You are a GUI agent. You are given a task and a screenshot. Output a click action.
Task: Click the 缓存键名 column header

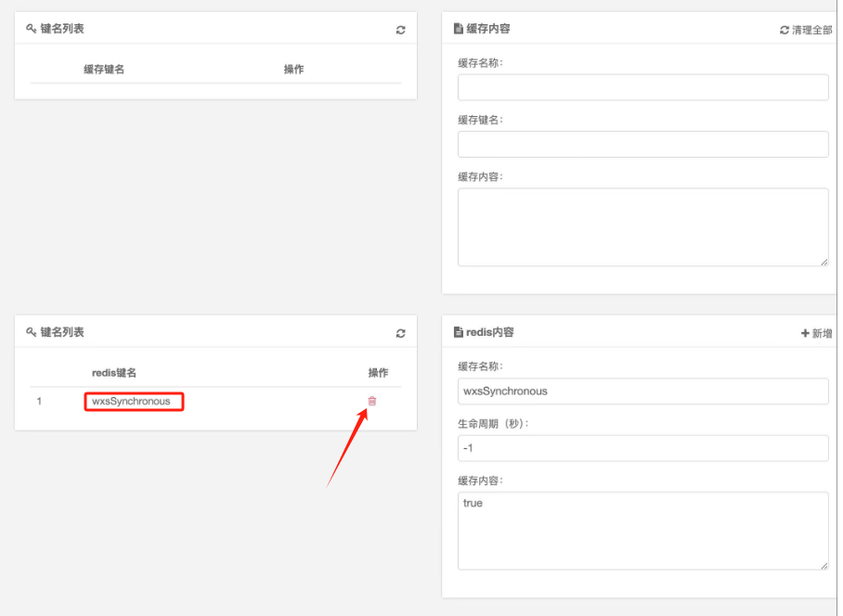coord(104,70)
